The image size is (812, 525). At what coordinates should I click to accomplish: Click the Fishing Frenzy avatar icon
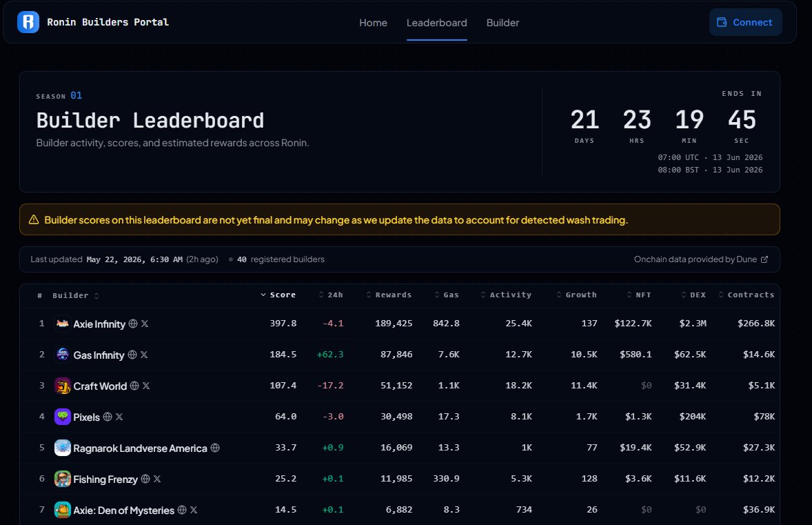tap(63, 479)
